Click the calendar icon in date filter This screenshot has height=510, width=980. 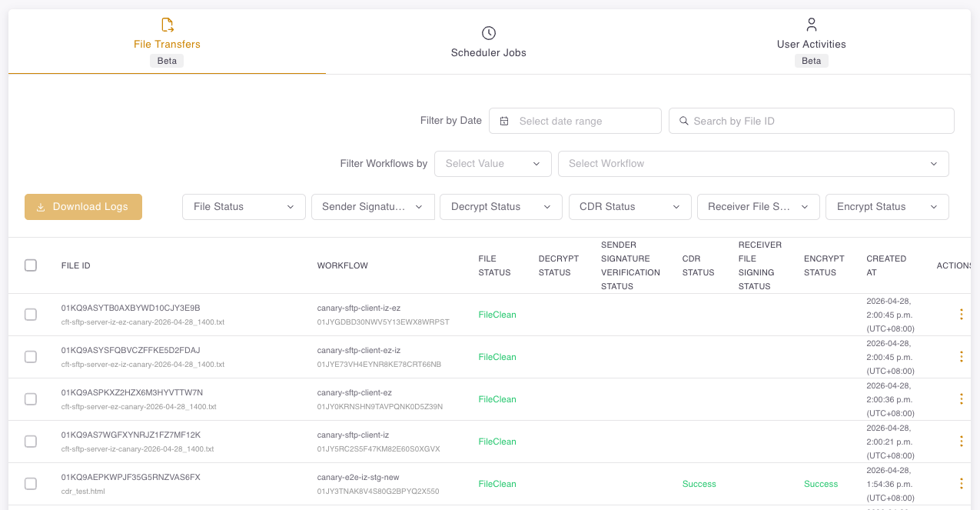click(505, 121)
